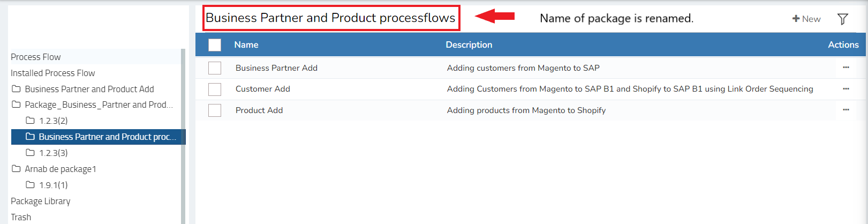
Task: Click folder icon beside Business Partner and Product Add
Action: pyautogui.click(x=17, y=89)
